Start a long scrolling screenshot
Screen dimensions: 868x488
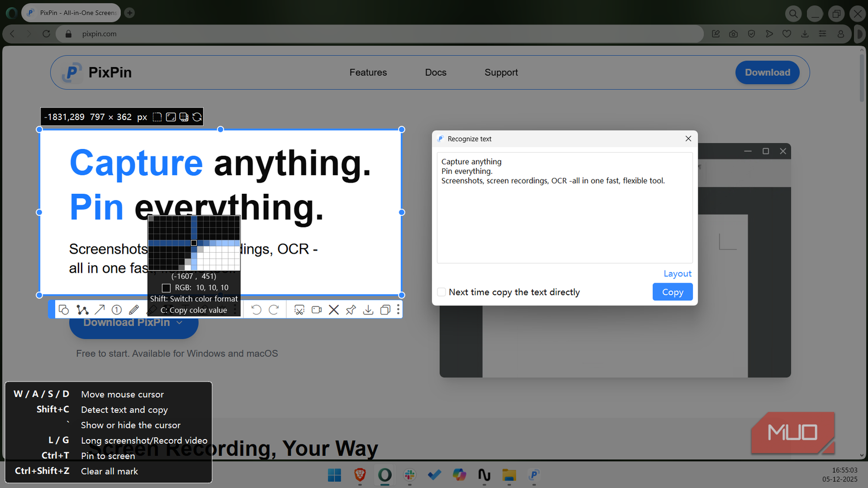[x=299, y=310]
